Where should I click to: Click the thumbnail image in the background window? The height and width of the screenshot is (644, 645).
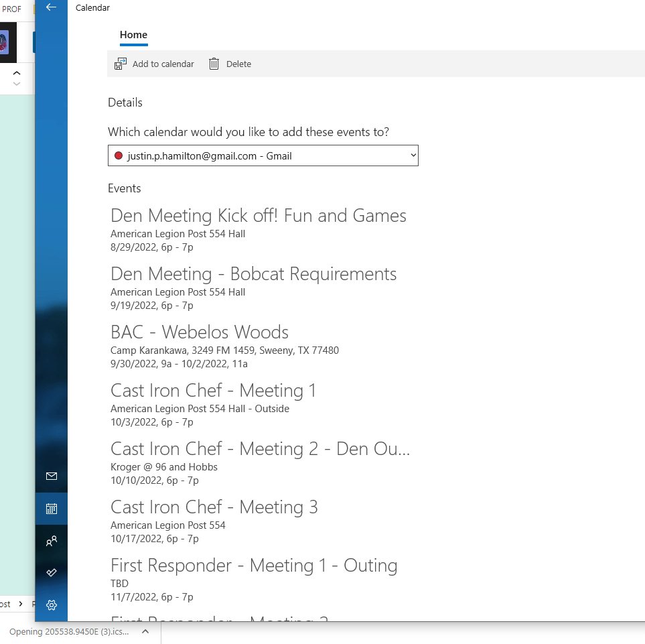[4, 43]
